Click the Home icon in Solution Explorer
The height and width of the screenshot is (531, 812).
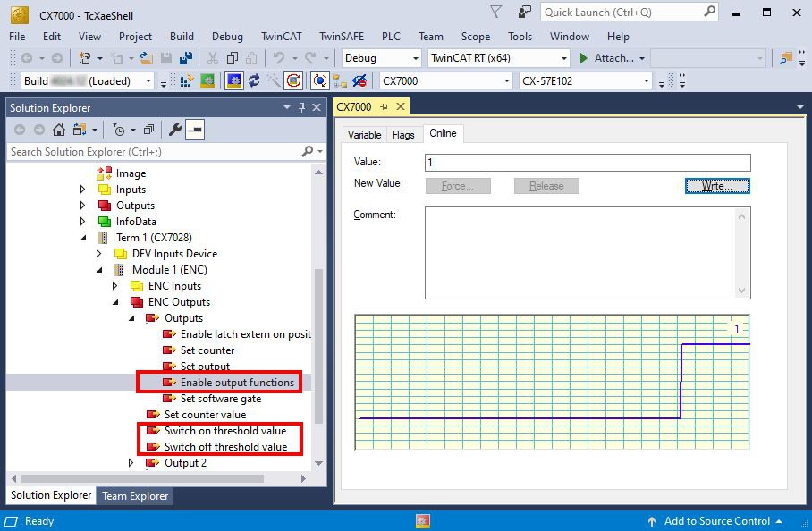[59, 130]
